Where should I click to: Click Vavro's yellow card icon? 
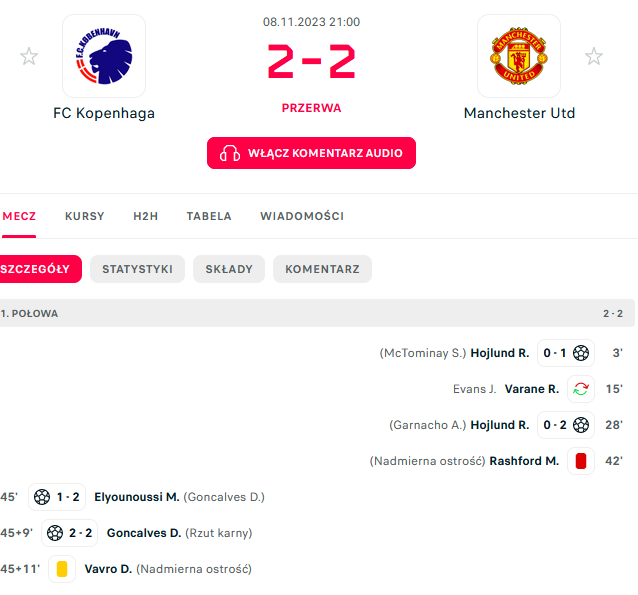[62, 569]
